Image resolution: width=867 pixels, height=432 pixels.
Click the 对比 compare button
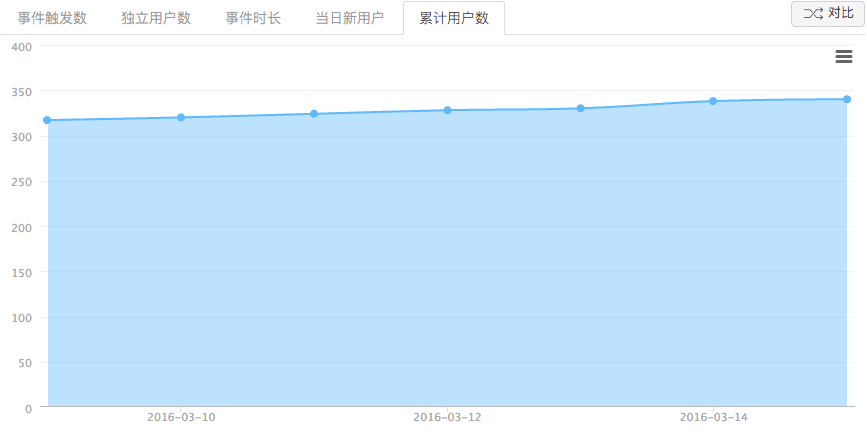pos(827,14)
